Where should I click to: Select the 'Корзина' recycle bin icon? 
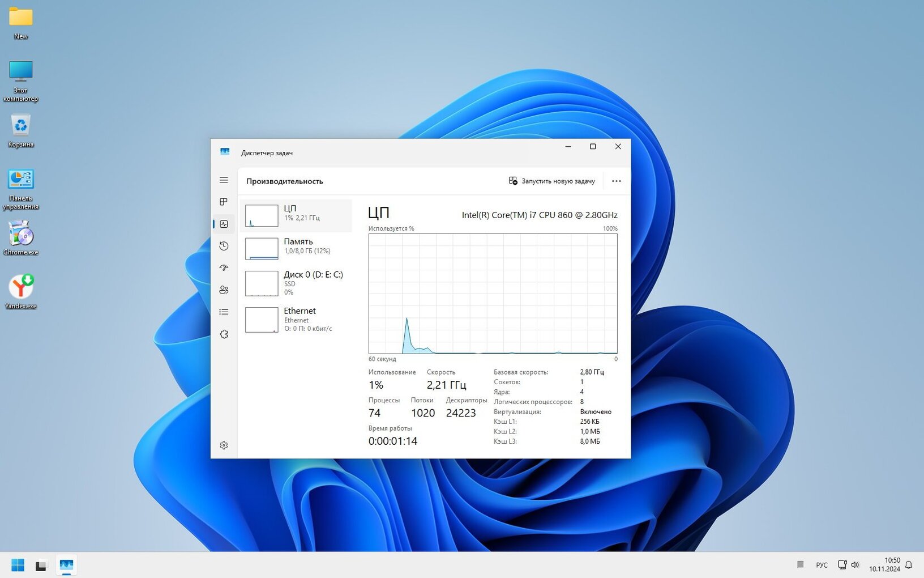tap(21, 131)
